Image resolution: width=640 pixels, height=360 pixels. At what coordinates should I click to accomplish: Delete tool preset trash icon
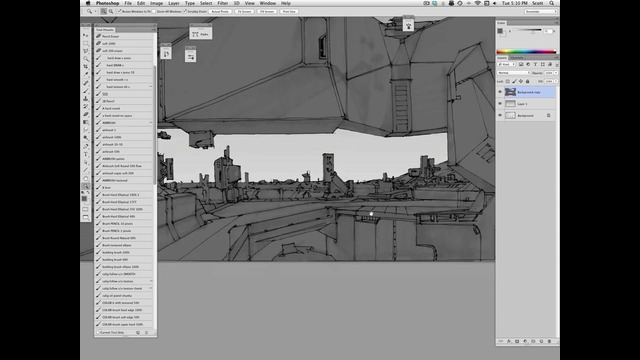(147, 333)
